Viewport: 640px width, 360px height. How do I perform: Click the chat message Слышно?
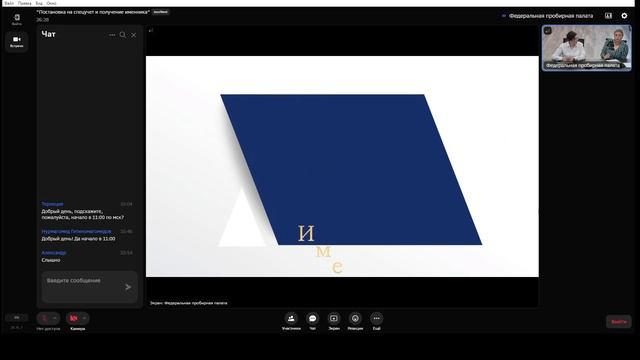(51, 260)
